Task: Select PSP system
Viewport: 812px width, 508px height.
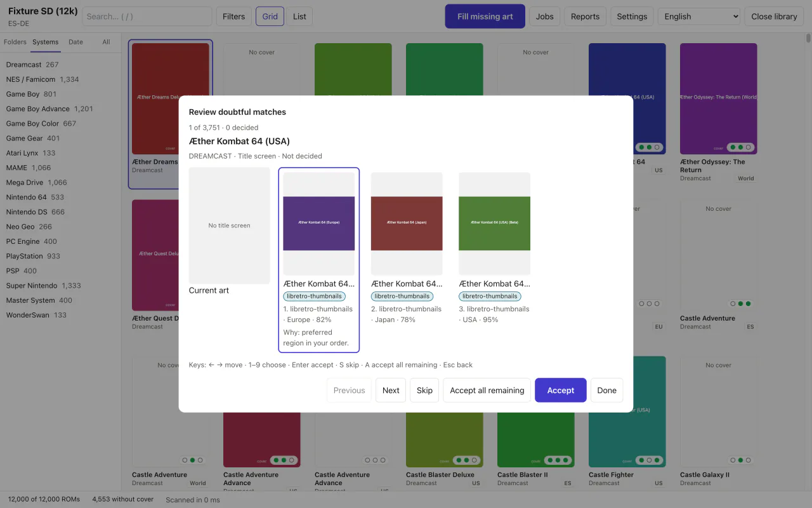Action: click(x=60, y=271)
